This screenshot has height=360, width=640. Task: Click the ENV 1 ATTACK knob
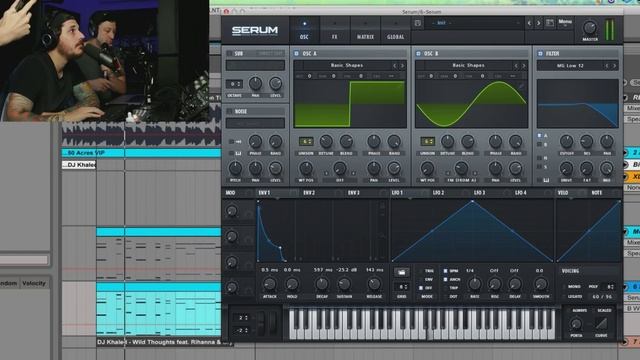pyautogui.click(x=269, y=284)
